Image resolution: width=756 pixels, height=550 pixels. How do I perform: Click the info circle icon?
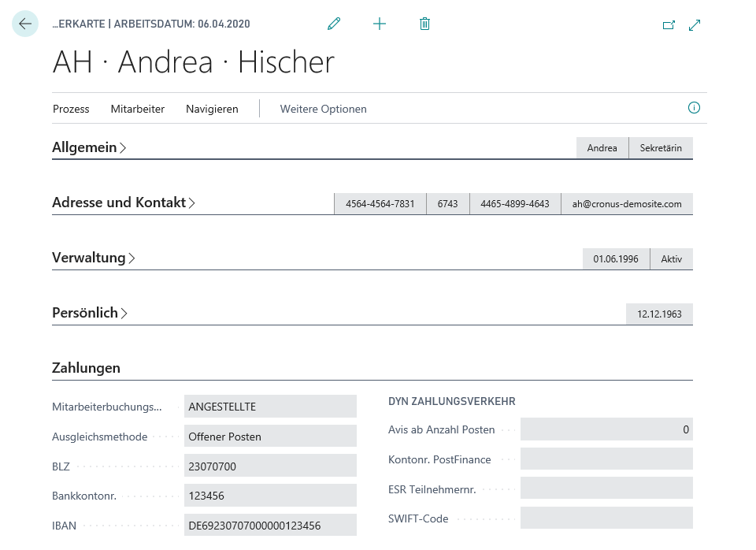(694, 108)
